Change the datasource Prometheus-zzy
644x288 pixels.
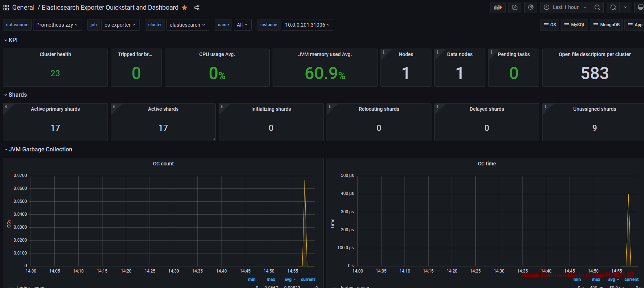pyautogui.click(x=57, y=25)
